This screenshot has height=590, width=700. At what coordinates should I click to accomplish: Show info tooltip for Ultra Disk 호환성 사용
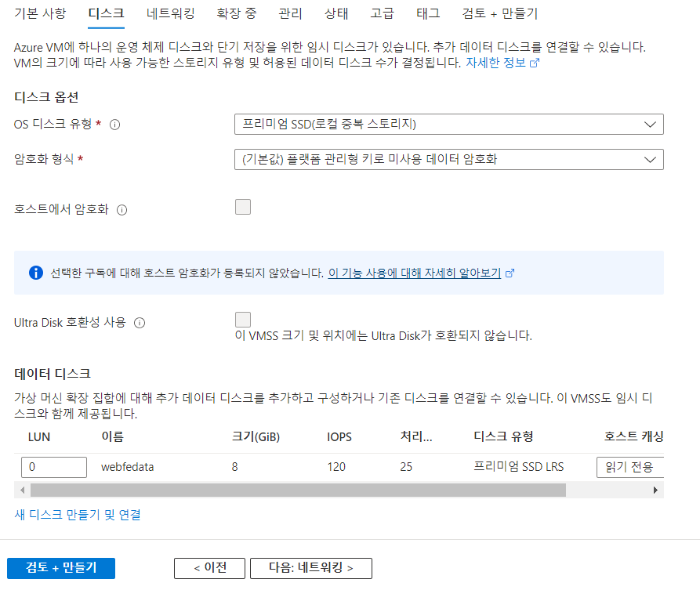140,323
